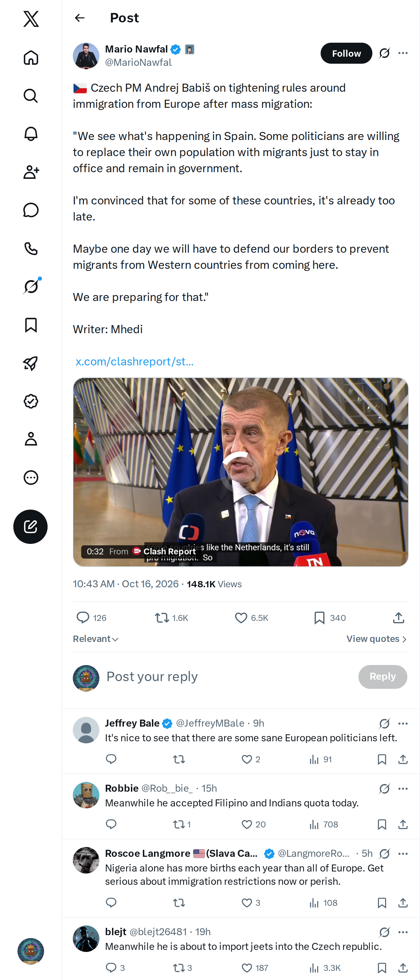Image resolution: width=420 pixels, height=980 pixels.
Task: Open more options on Mario Nawfal's post
Action: tap(403, 53)
